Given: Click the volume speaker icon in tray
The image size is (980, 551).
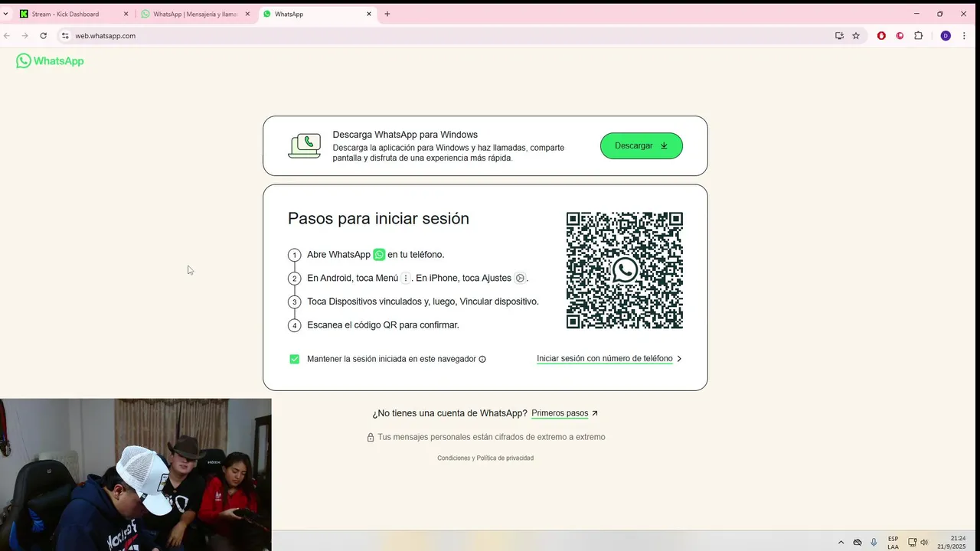Looking at the screenshot, I should pyautogui.click(x=924, y=543).
